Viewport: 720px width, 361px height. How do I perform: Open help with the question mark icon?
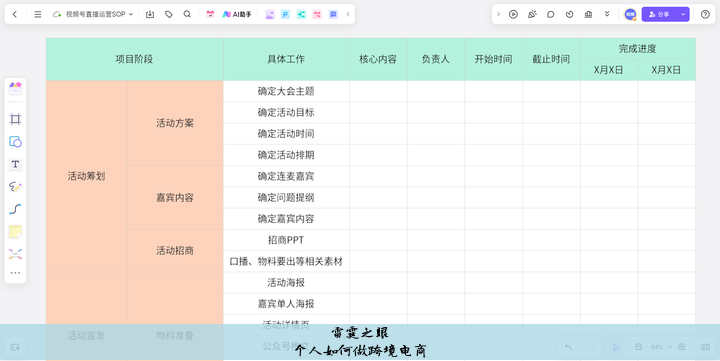click(705, 14)
